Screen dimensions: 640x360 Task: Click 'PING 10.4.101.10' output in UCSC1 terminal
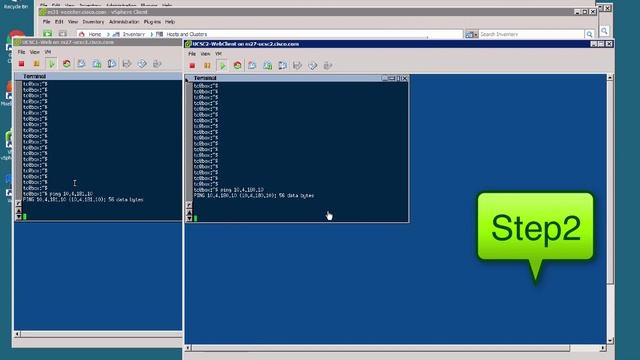click(83, 200)
